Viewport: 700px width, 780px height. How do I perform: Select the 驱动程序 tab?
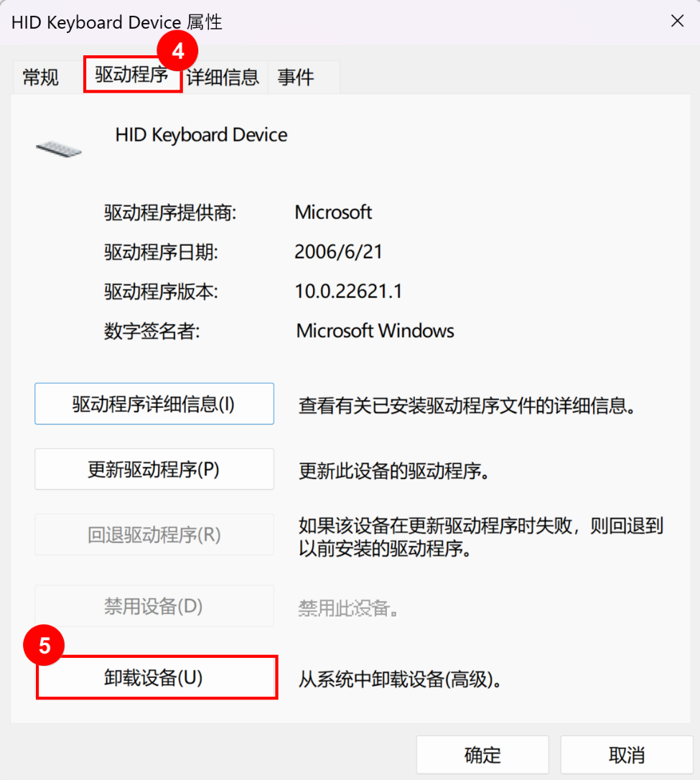(x=131, y=75)
